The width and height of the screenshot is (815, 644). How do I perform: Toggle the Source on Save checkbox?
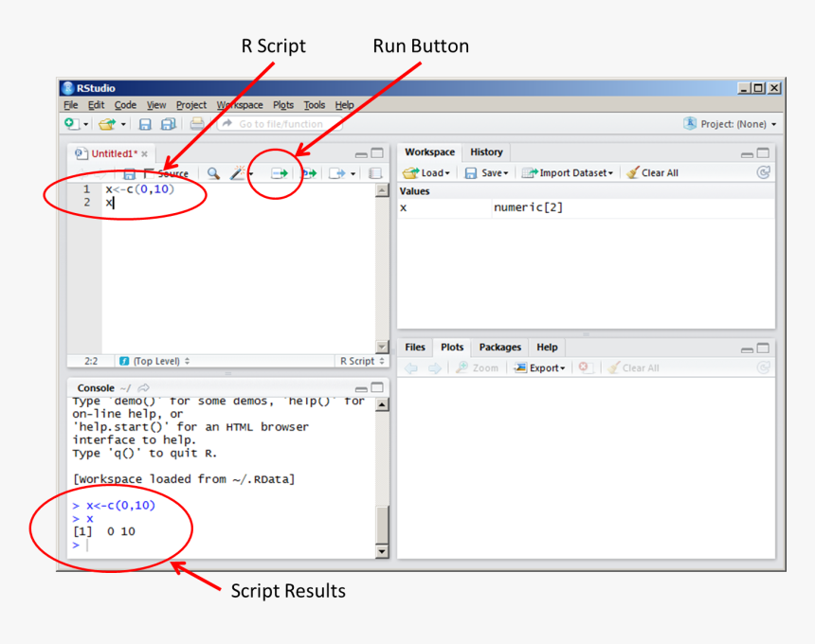point(149,173)
